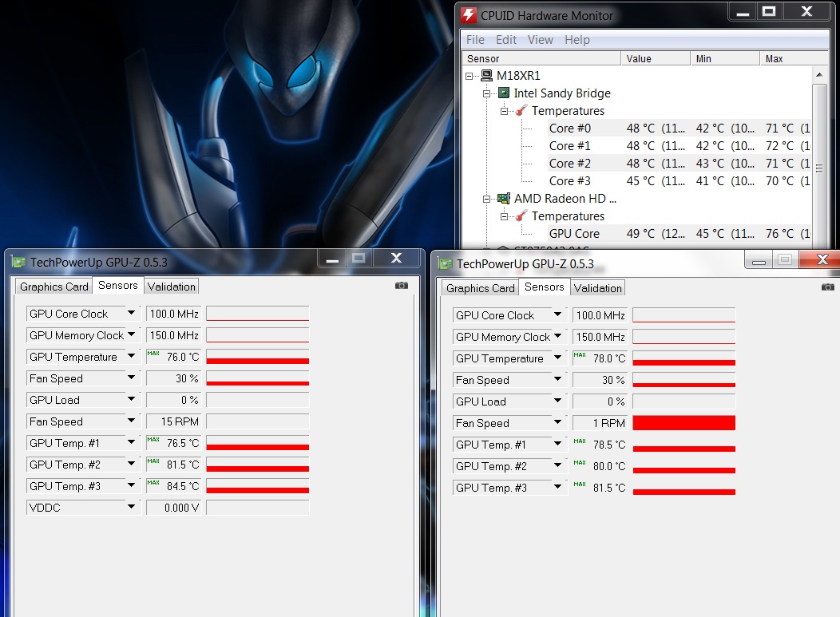
Task: Click the right GPU-Z window title bar icon
Action: pos(446,263)
